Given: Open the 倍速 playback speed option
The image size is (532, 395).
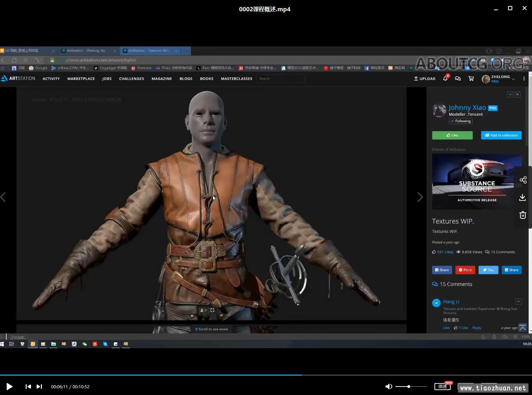Looking at the screenshot, I should coord(443,387).
